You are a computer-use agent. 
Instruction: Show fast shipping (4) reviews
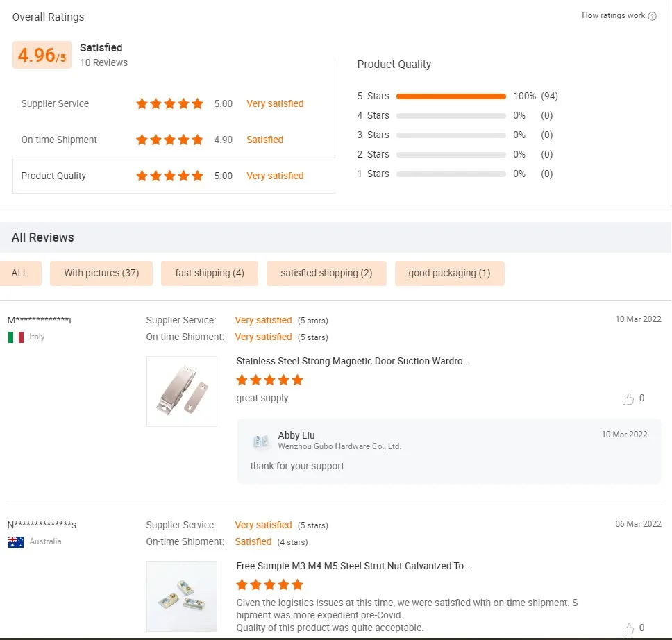tap(210, 273)
